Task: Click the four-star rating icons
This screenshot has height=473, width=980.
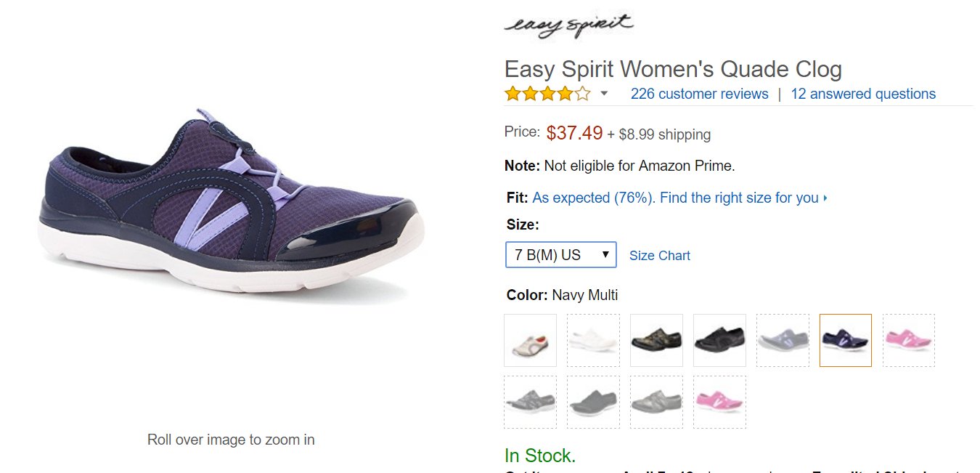Action: [x=547, y=94]
